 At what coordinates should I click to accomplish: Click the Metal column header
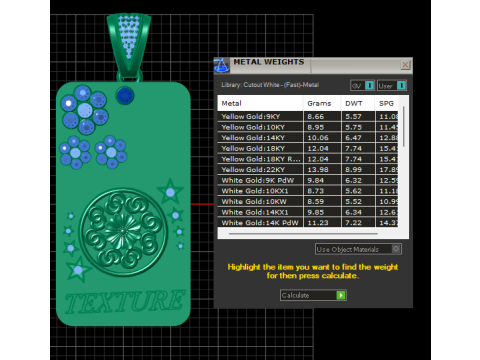[x=260, y=103]
